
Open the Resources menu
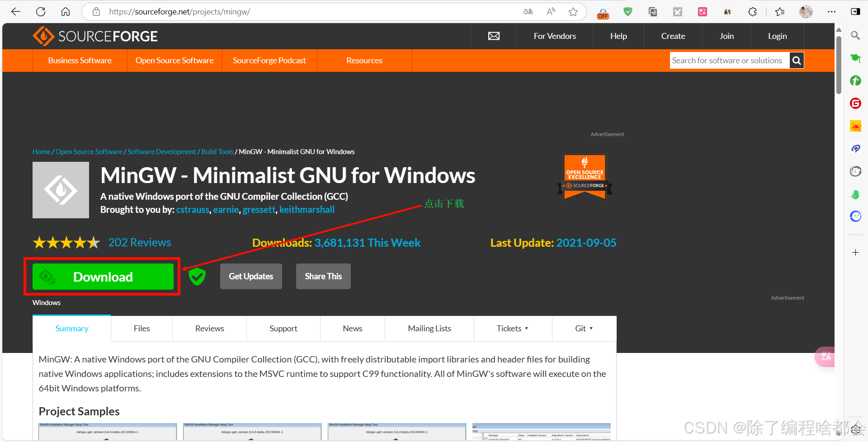coord(364,61)
